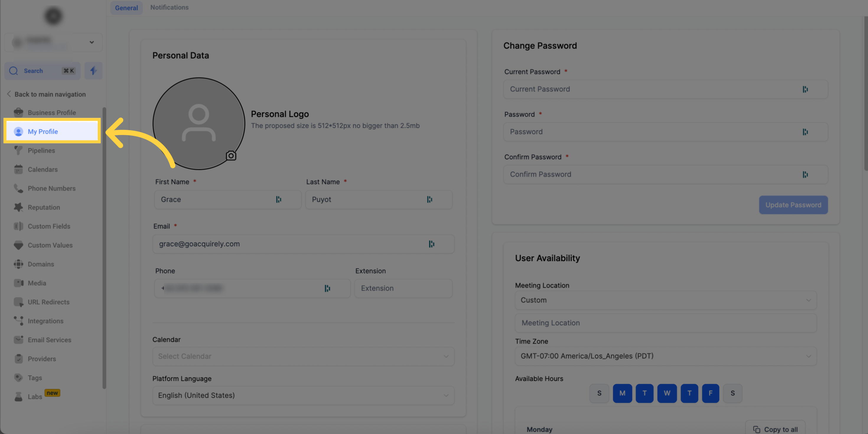868x434 pixels.
Task: Open URL Redirects icon
Action: pyautogui.click(x=19, y=302)
